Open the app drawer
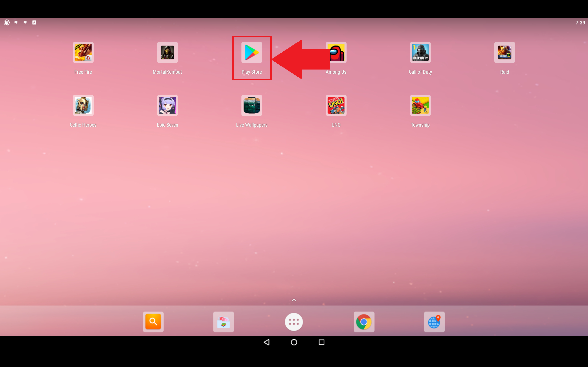This screenshot has height=367, width=588. (294, 322)
